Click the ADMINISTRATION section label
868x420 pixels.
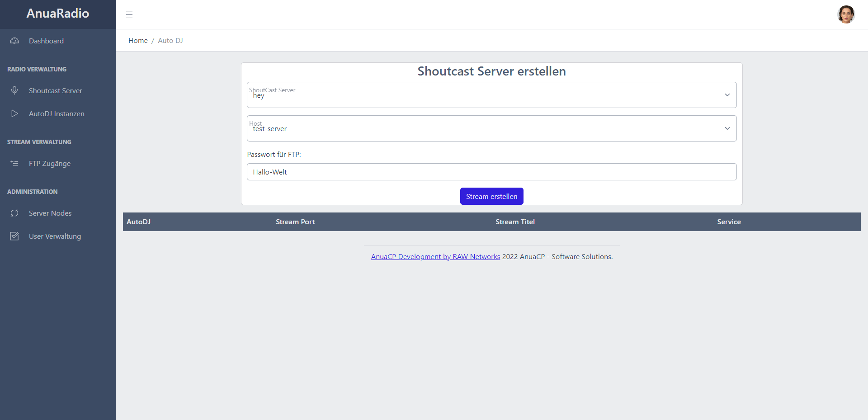32,192
